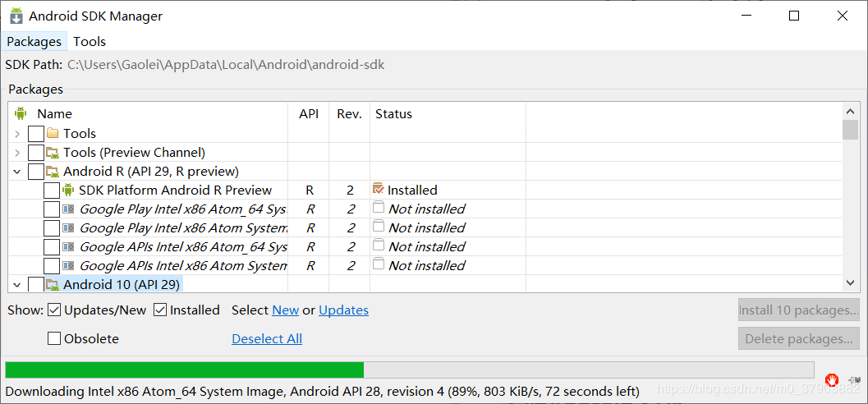
Task: Toggle the Updates/New show checkbox
Action: (x=54, y=310)
